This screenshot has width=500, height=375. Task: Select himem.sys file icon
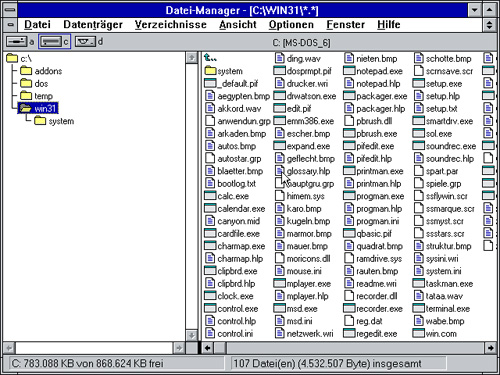[x=280, y=196]
